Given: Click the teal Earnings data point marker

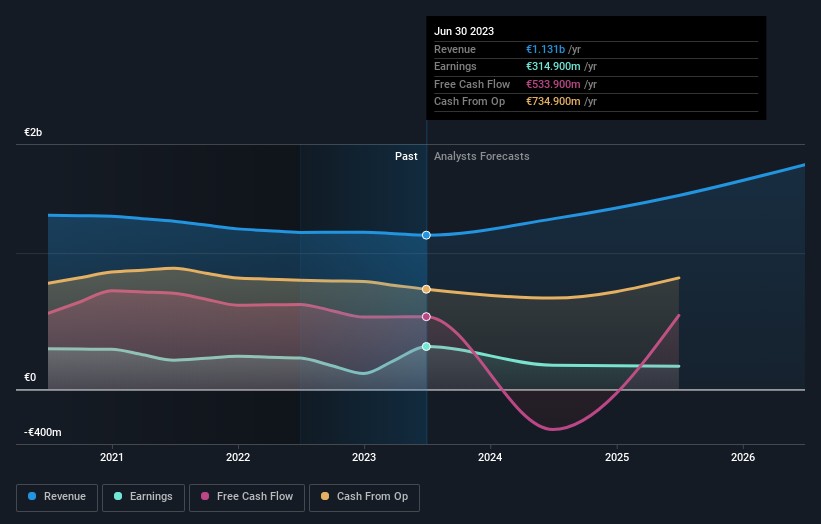Looking at the screenshot, I should pyautogui.click(x=426, y=347).
